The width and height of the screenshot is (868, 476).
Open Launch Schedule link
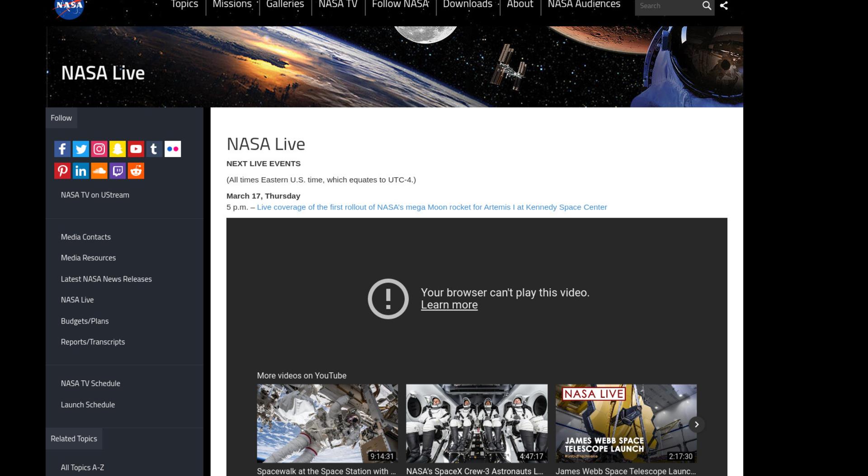click(88, 405)
